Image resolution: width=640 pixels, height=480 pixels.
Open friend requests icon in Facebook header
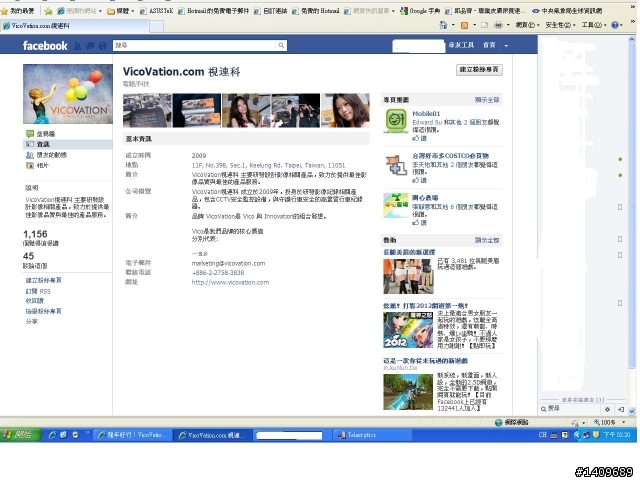[x=77, y=46]
